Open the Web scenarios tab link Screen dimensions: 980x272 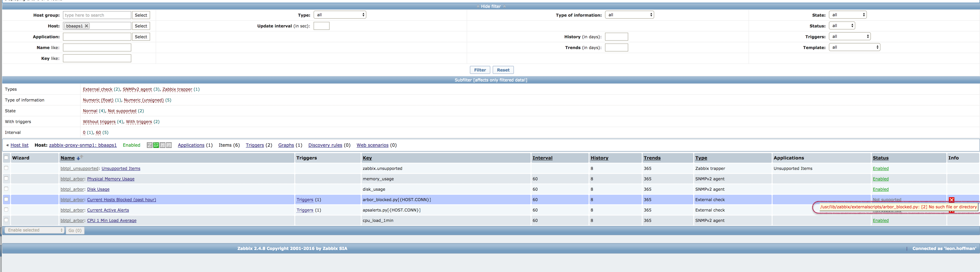pos(372,145)
